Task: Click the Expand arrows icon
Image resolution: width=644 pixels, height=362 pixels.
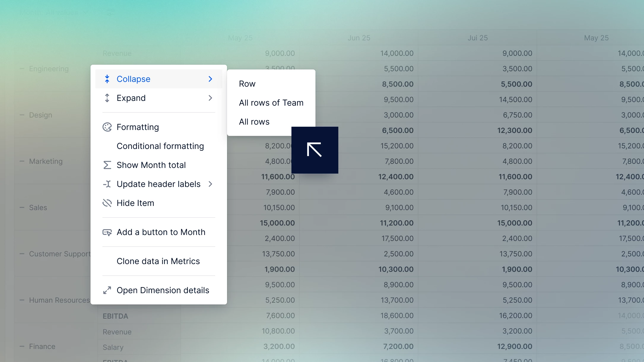Action: coord(107,98)
